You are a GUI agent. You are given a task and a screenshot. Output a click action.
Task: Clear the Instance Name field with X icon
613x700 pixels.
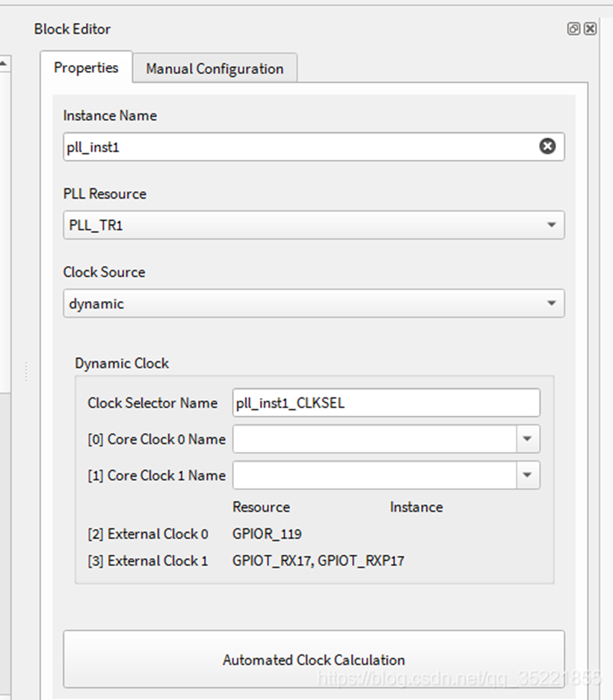(x=547, y=146)
